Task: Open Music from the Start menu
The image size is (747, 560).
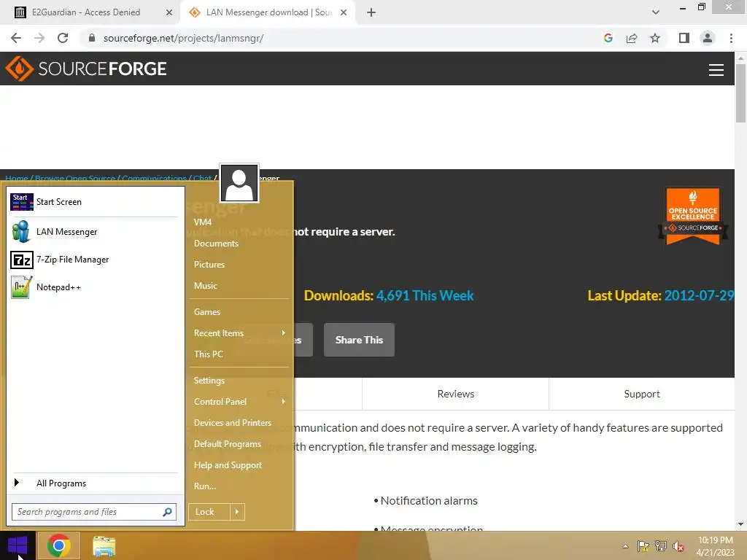Action: (205, 286)
